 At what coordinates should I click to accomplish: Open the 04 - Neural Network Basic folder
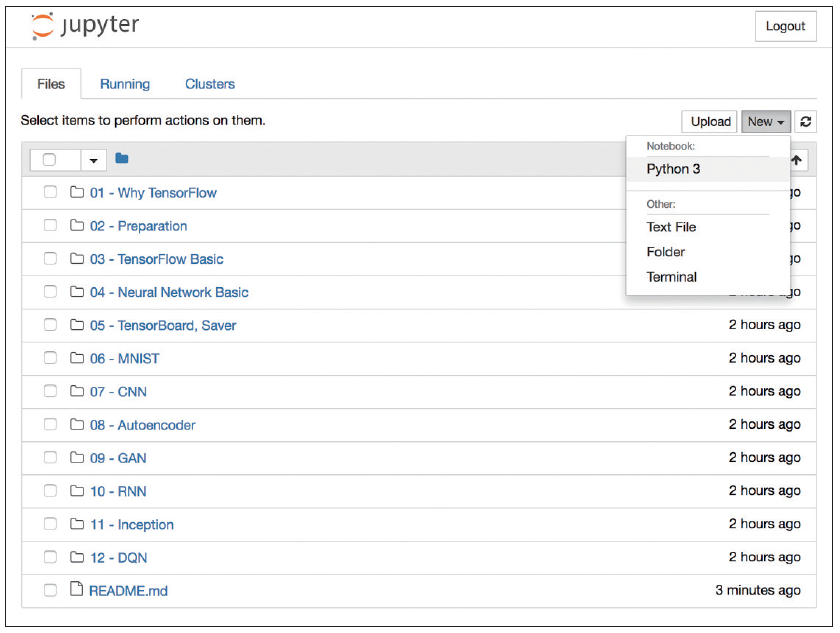169,292
